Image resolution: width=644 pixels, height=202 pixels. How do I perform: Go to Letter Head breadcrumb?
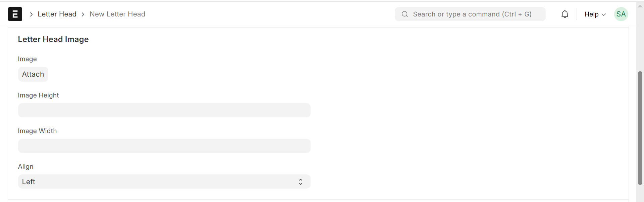tap(57, 14)
